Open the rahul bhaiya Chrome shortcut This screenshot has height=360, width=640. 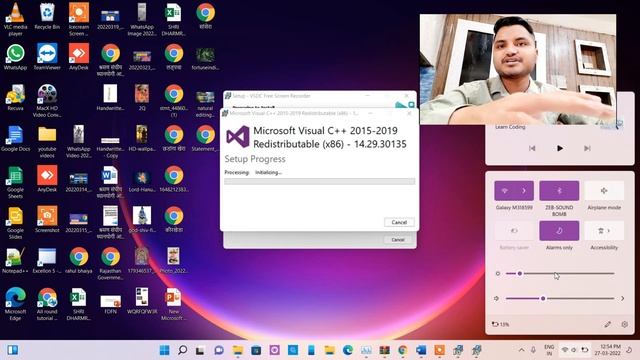pyautogui.click(x=78, y=260)
